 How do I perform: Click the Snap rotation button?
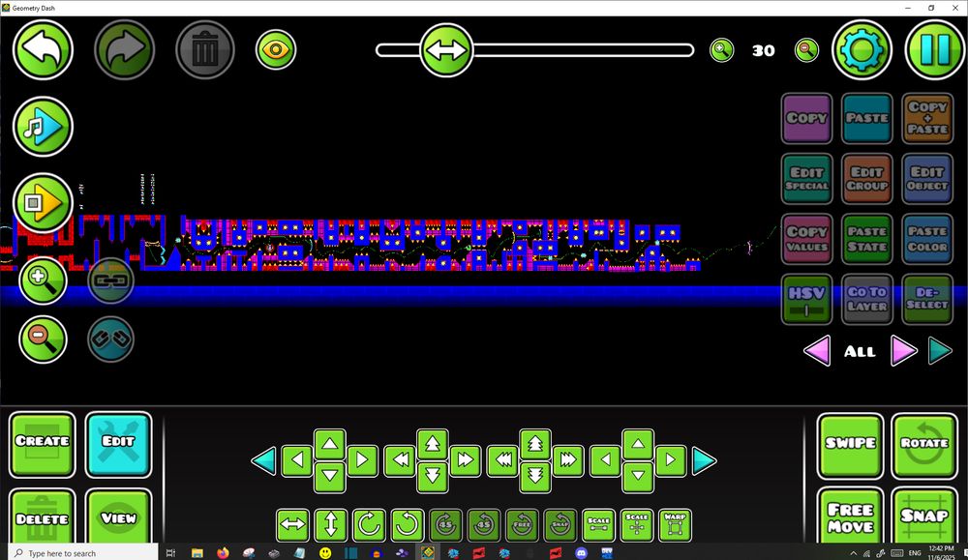pyautogui.click(x=560, y=525)
